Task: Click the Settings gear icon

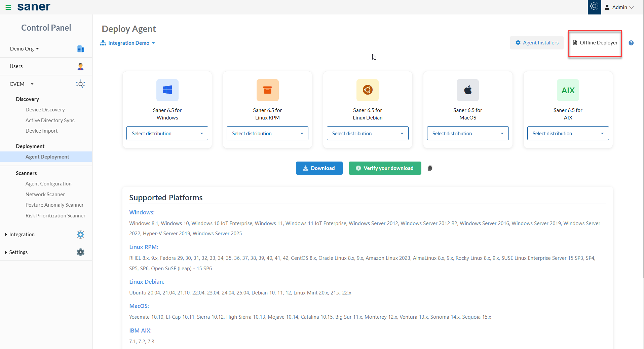Action: tap(80, 252)
